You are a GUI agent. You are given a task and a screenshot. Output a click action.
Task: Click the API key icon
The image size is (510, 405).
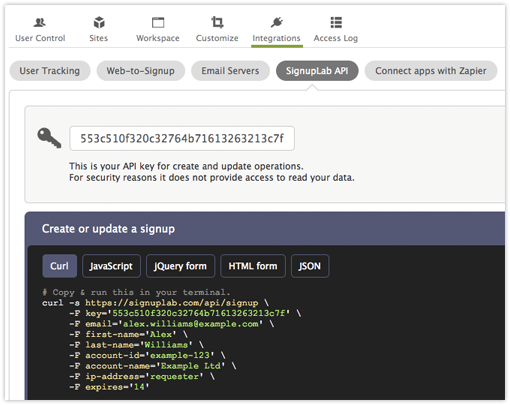pos(49,138)
